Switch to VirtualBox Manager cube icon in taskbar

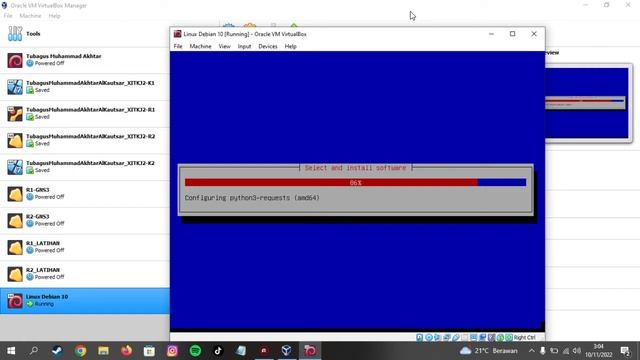pyautogui.click(x=287, y=351)
